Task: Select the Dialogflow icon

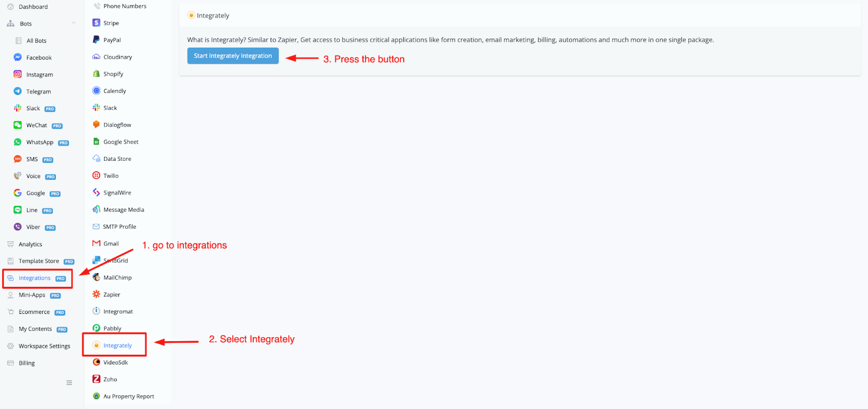Action: pos(97,124)
